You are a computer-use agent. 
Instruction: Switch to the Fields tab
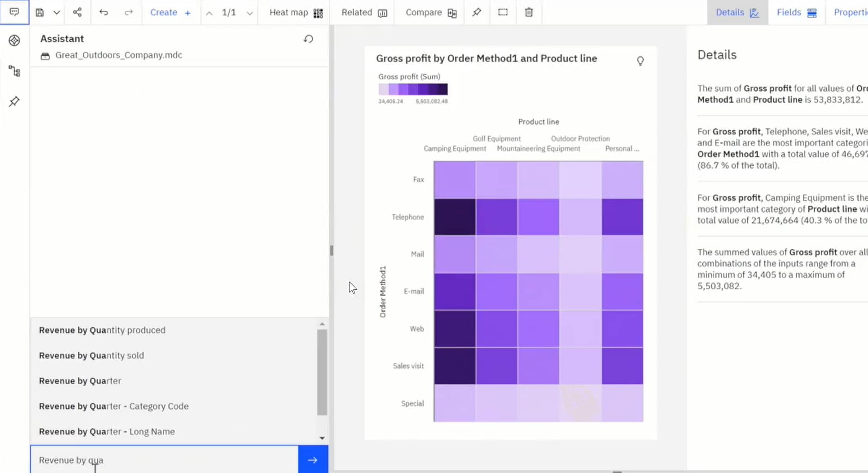tap(796, 13)
